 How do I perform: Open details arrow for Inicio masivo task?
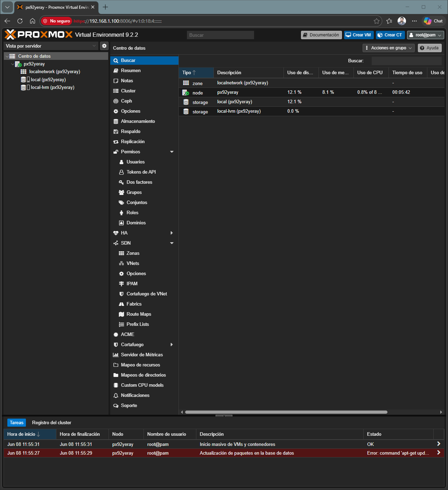point(439,444)
